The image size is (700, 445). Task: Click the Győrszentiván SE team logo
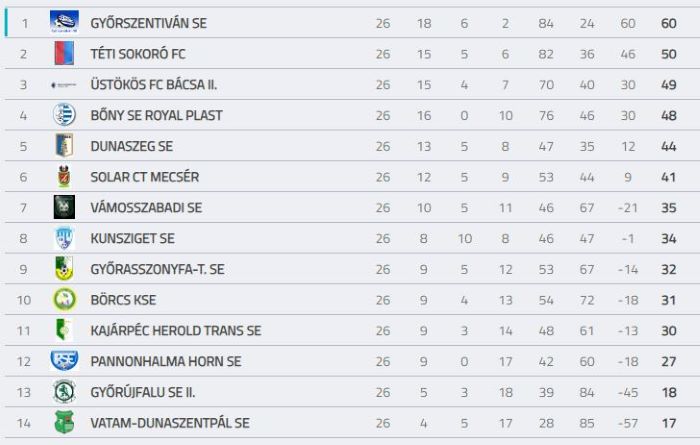click(x=64, y=22)
